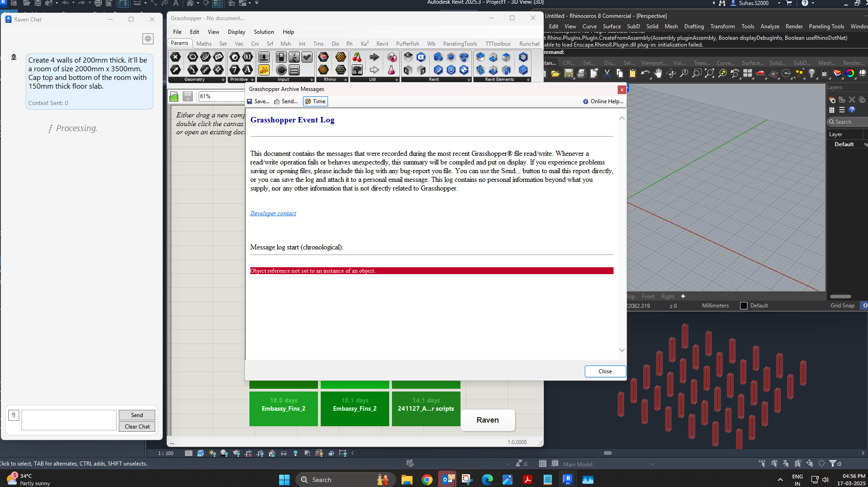Viewport: 868px width, 487px height.
Task: Expand the Geometry section dropdown arrow
Action: (223, 80)
